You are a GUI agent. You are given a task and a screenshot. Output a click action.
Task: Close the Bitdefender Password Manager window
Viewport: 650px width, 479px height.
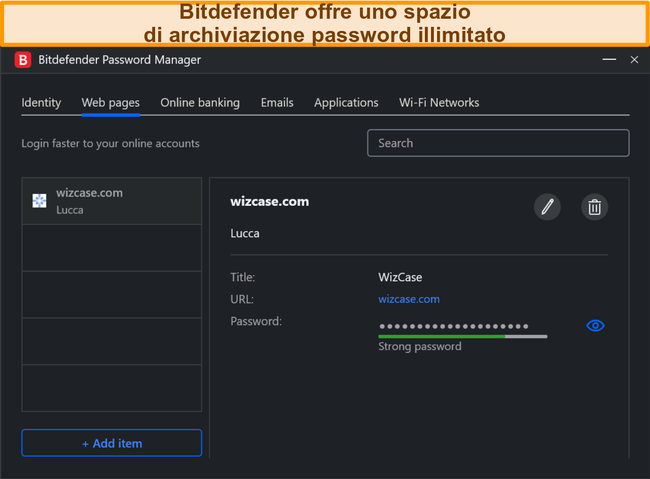click(x=634, y=60)
